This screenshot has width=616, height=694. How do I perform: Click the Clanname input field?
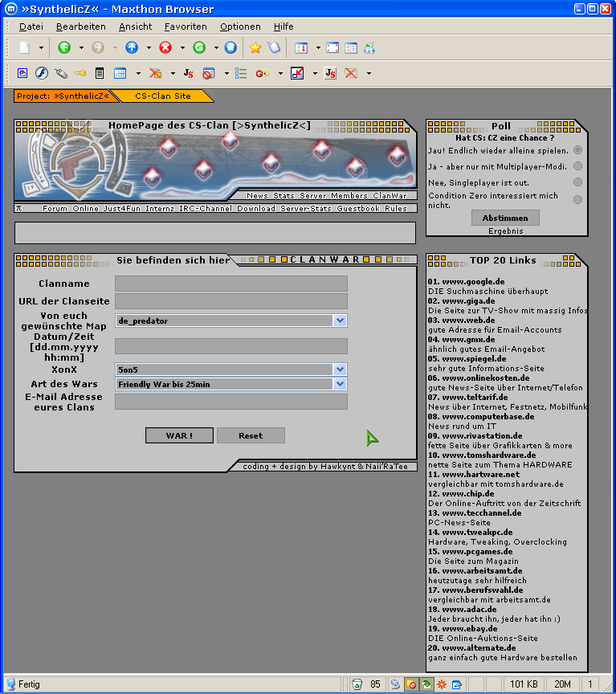[231, 284]
